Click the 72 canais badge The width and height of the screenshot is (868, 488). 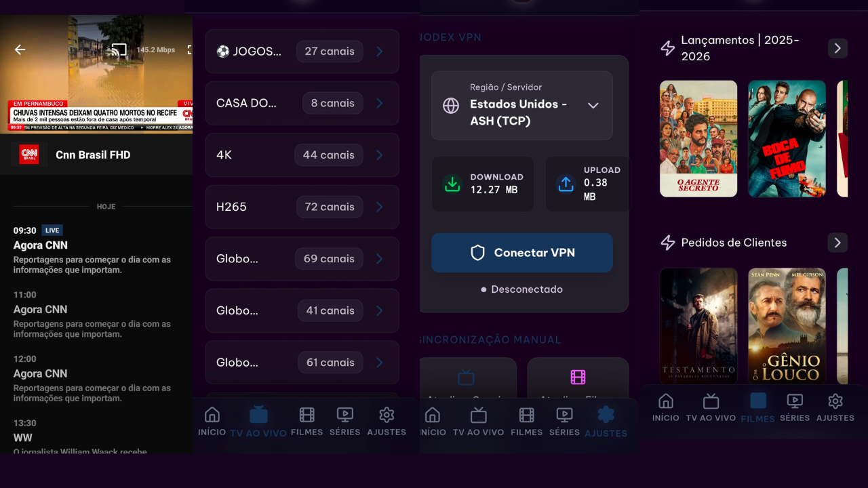point(330,207)
